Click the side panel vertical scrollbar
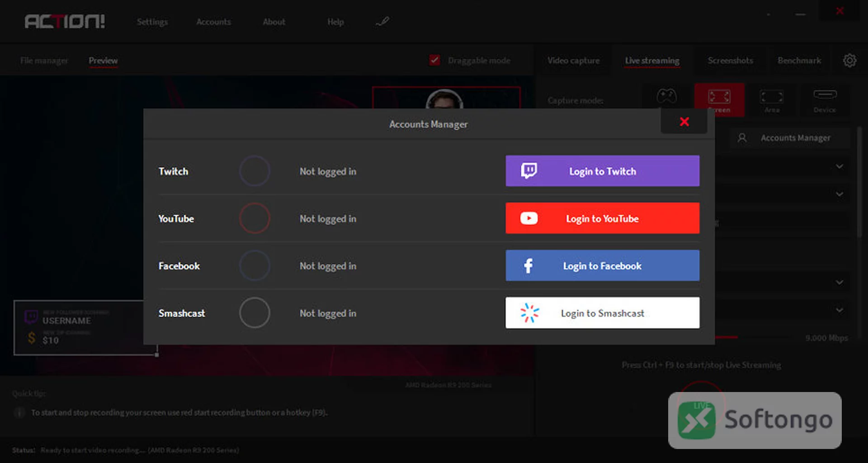The width and height of the screenshot is (868, 463). [859, 182]
